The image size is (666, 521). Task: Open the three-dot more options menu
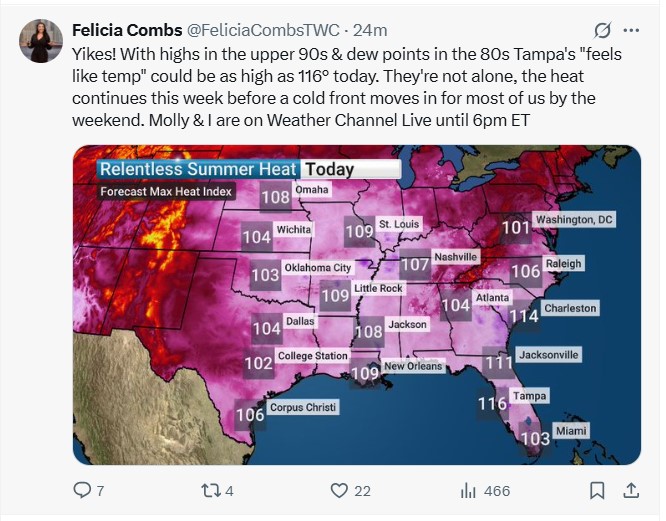(631, 30)
